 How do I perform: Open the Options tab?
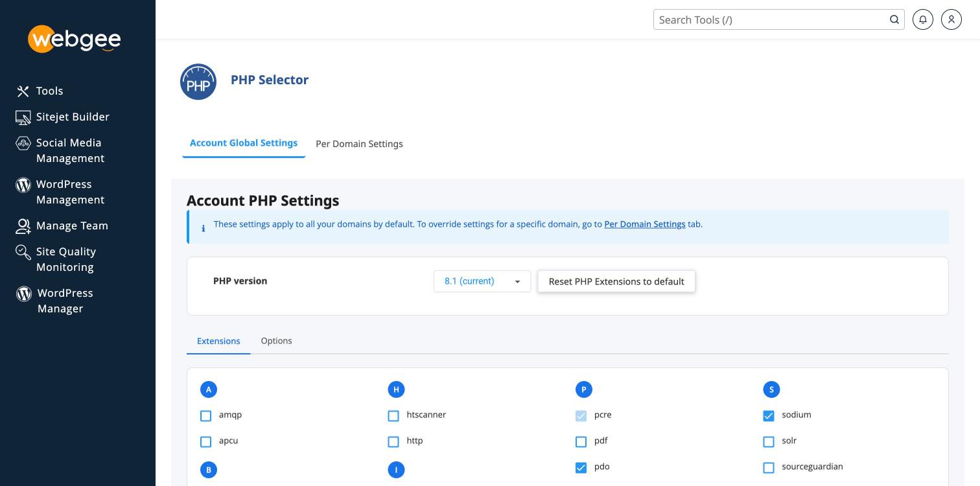tap(276, 341)
